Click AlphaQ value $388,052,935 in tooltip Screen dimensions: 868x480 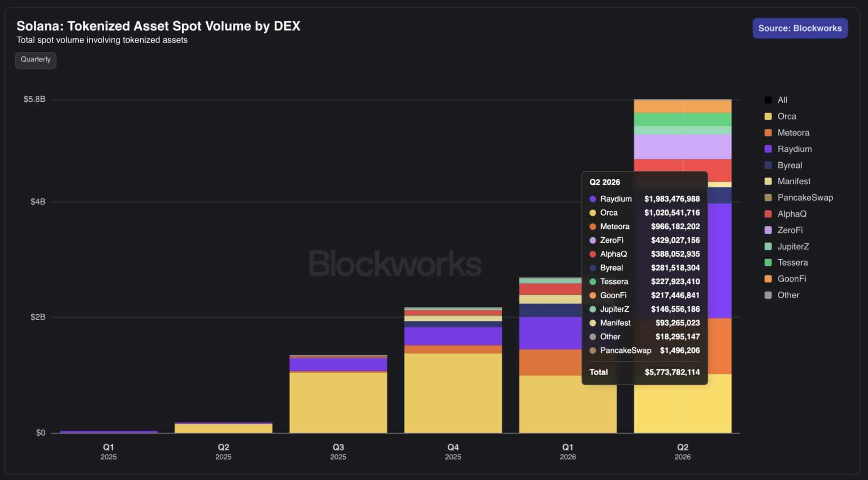tap(675, 254)
